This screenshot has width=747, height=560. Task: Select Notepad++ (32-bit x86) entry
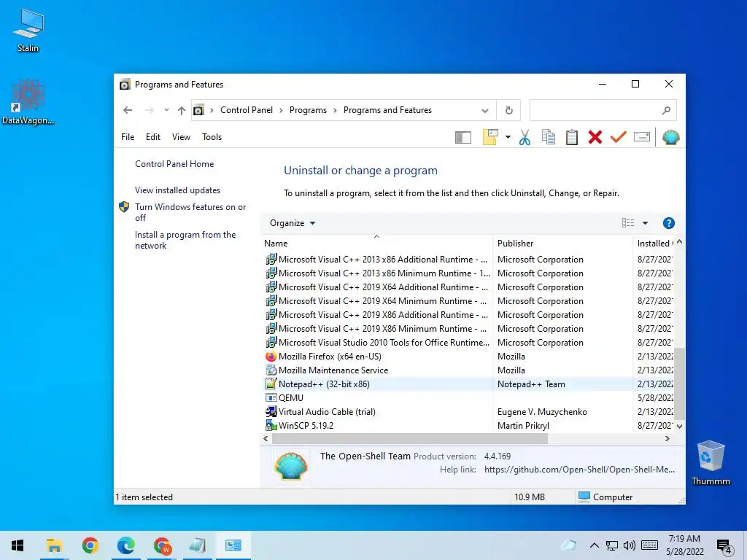[x=468, y=384]
